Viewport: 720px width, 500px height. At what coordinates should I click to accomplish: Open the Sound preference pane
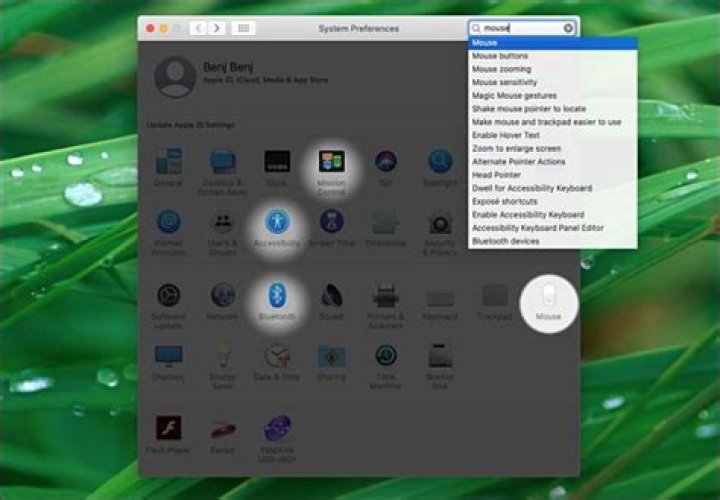[331, 301]
